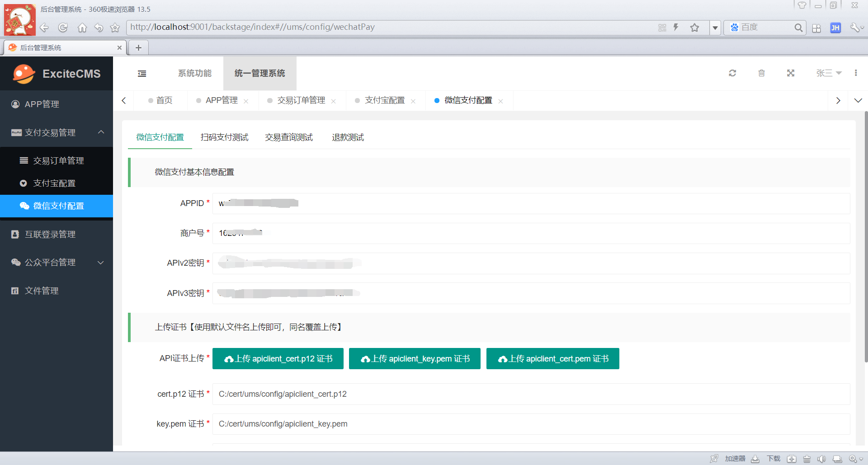868x465 pixels.
Task: Switch to 系统功能 top menu
Action: coord(195,73)
